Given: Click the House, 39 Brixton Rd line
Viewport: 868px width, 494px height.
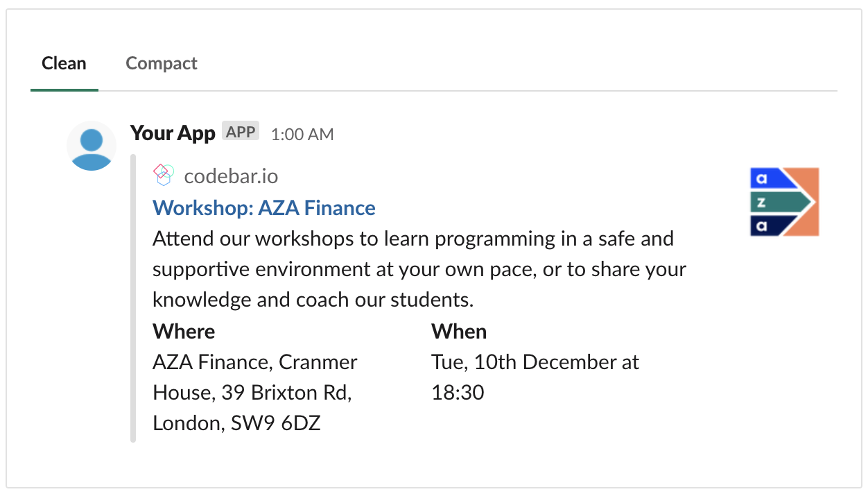Looking at the screenshot, I should [252, 393].
